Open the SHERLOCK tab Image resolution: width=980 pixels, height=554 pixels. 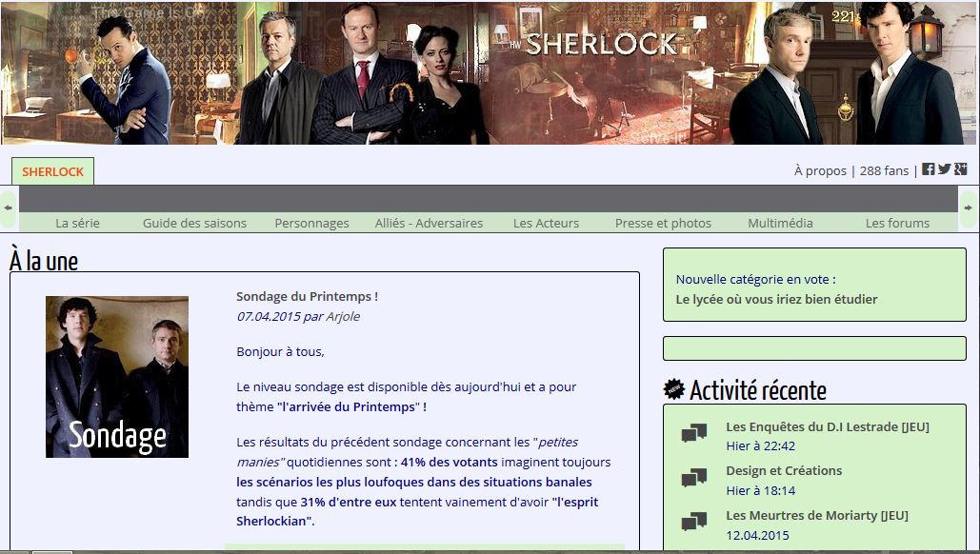point(53,171)
